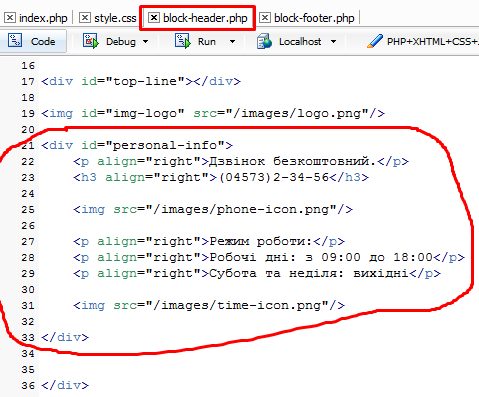The height and width of the screenshot is (397, 479).
Task: Close the block-header.php tab via X icon
Action: click(154, 17)
